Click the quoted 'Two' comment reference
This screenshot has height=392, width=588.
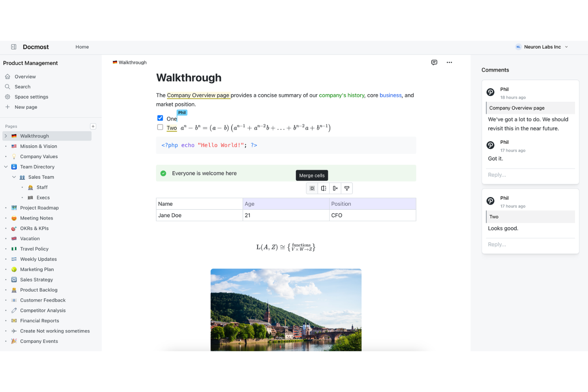[x=531, y=217]
